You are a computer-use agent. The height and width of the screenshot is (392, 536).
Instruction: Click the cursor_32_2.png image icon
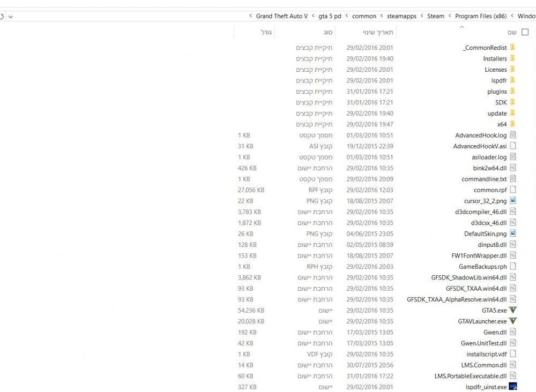click(x=513, y=200)
